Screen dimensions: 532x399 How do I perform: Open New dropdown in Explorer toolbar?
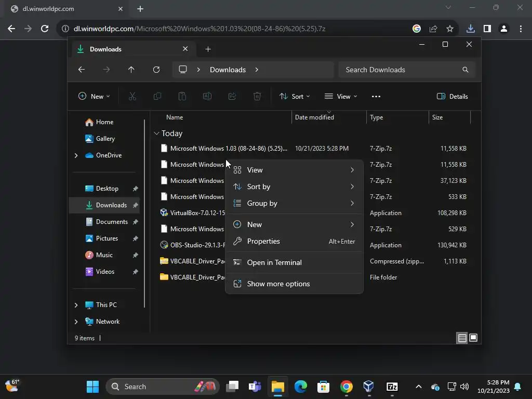[x=95, y=96]
